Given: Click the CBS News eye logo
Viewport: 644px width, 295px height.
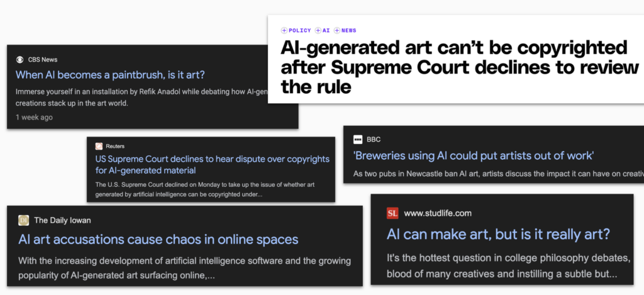Looking at the screenshot, I should click(21, 60).
